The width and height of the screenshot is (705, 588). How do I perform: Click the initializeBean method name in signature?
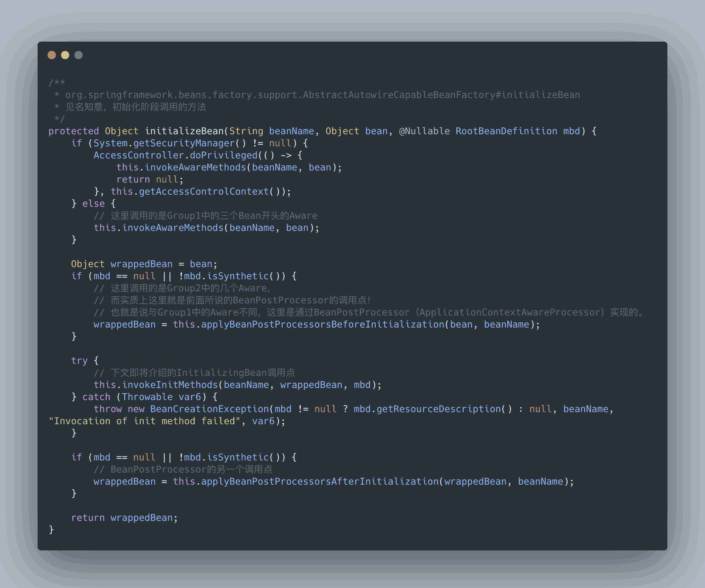(184, 131)
